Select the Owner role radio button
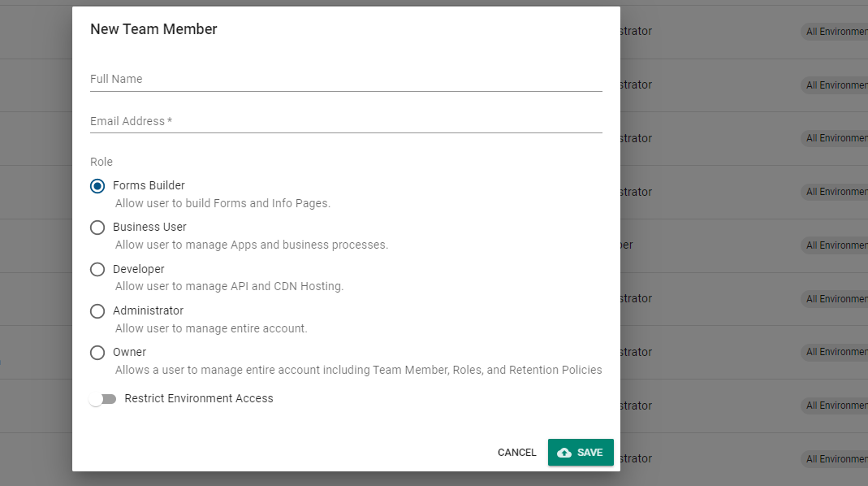Screen dimensions: 868x486 97,353
